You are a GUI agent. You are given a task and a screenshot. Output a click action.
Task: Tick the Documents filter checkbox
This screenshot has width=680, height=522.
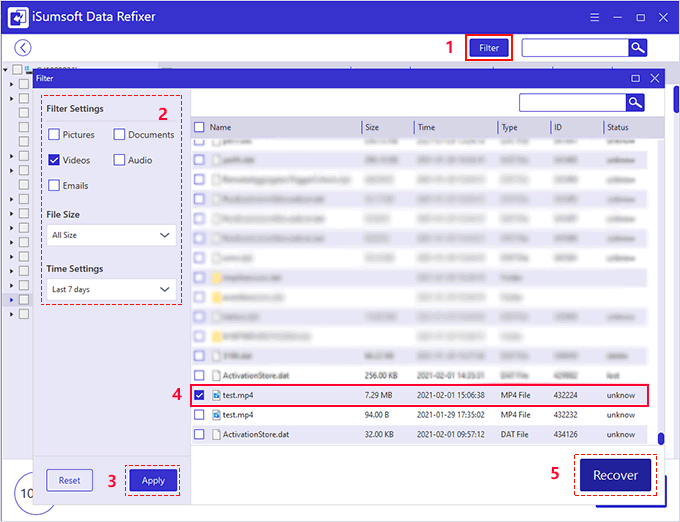(x=119, y=134)
